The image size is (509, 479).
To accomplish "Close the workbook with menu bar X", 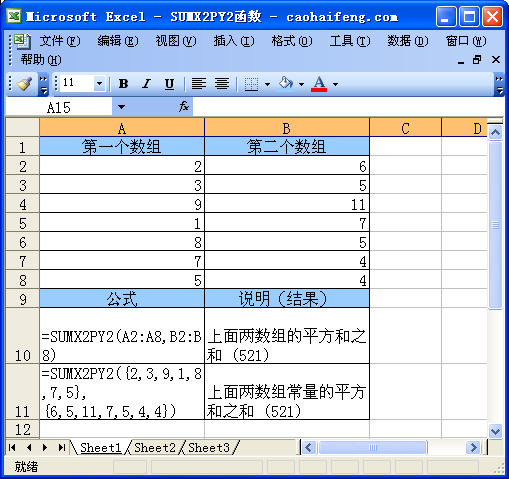I will [x=496, y=60].
